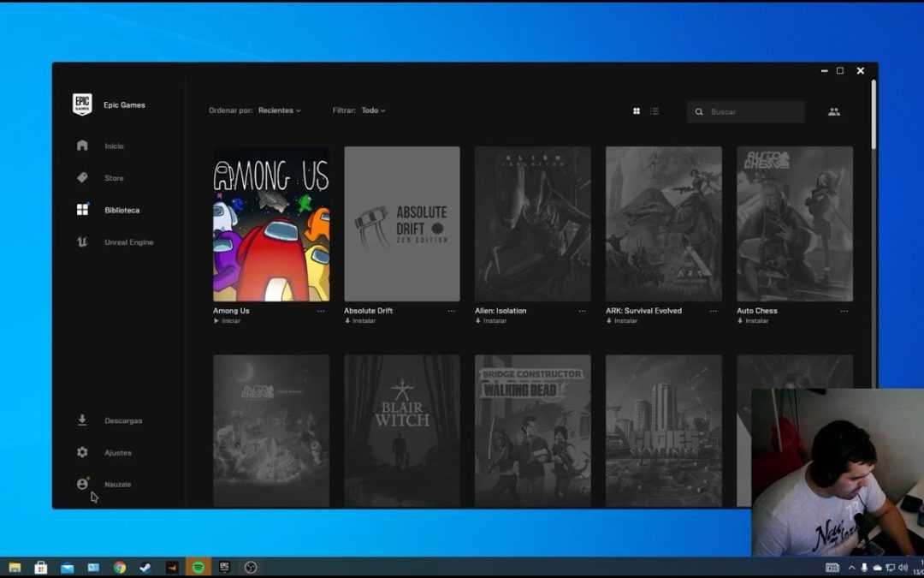This screenshot has height=578, width=924.
Task: Expand the Ordenar por Recientes dropdown
Action: 279,110
